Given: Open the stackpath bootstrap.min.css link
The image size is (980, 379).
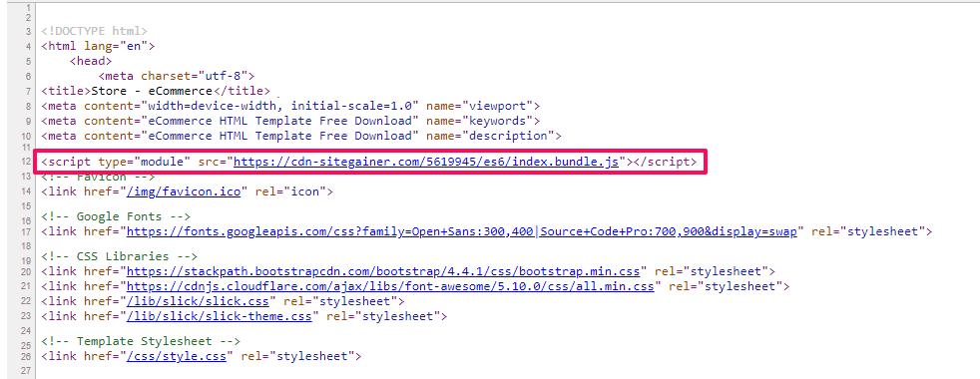Looking at the screenshot, I should click(x=384, y=271).
